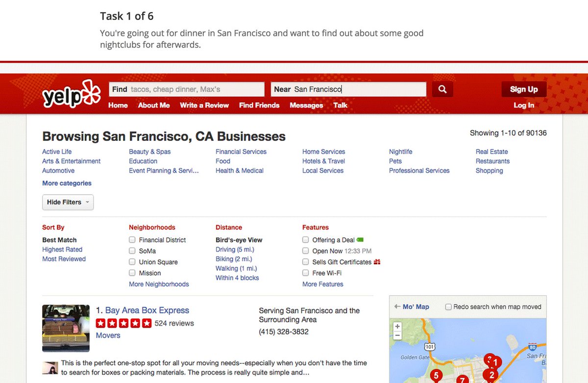Browse the Pets category
Viewport: 588px width, 383px height.
(395, 161)
